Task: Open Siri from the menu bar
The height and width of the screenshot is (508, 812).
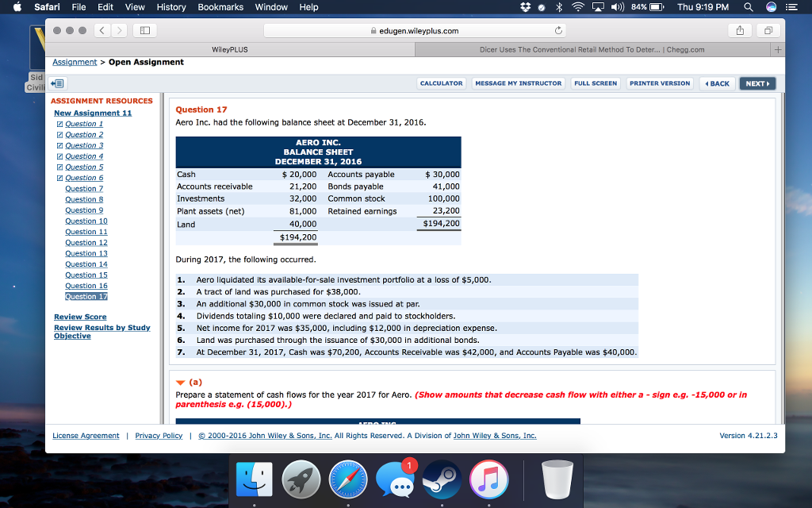Action: pos(771,6)
